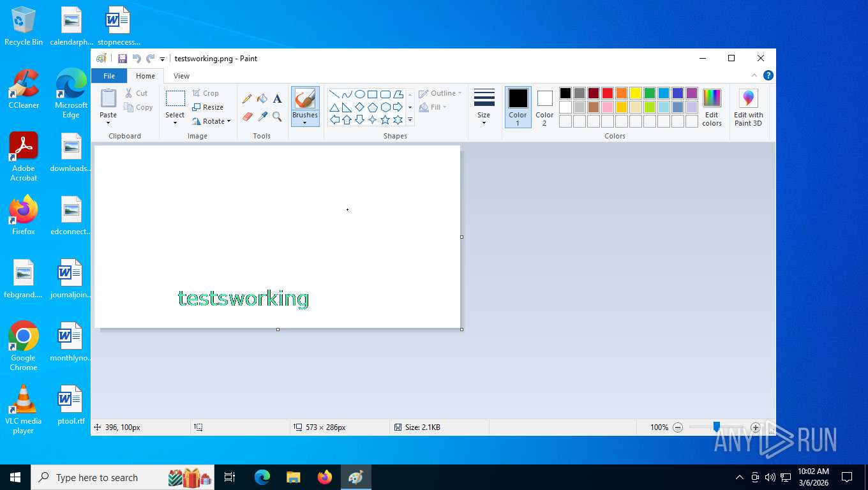Screen dimensions: 868x490
Task: Click the Paste clipboard icon
Action: point(108,98)
